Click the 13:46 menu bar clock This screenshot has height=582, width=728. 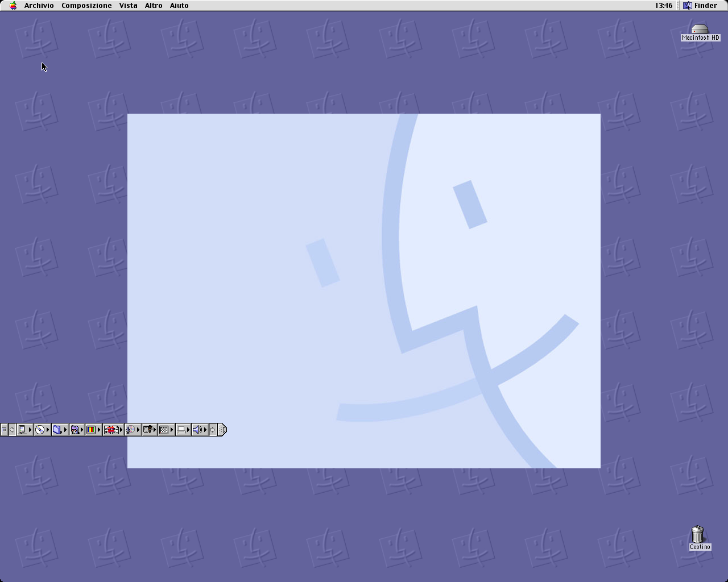pos(663,6)
